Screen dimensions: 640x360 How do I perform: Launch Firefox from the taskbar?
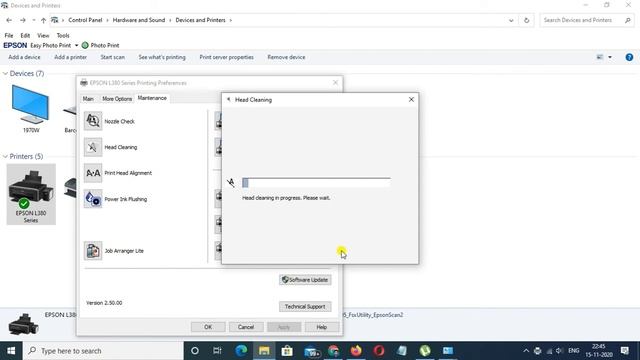[x=356, y=351]
